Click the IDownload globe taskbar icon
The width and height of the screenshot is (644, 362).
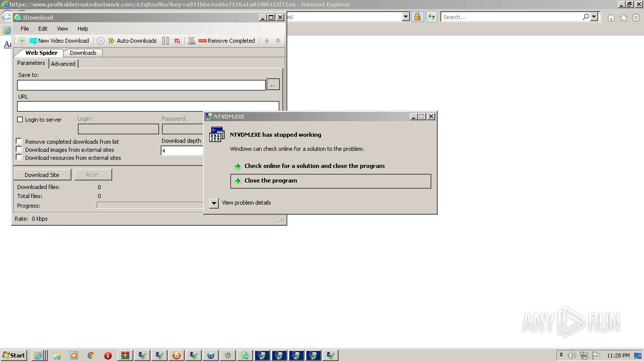(245, 355)
